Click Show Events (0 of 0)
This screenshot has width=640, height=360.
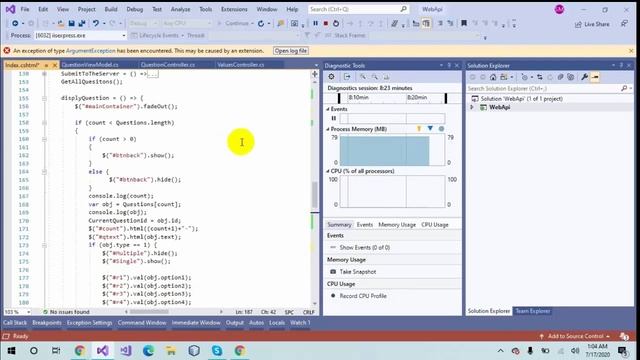(x=364, y=247)
